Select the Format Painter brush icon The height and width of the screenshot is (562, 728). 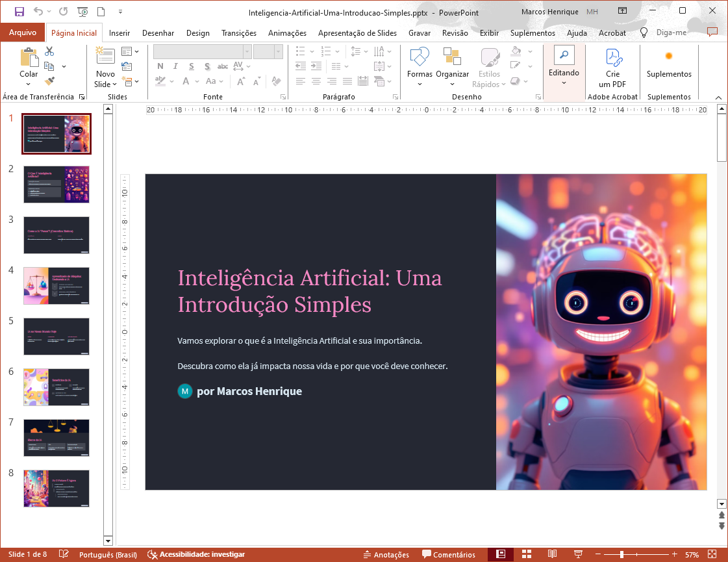pos(49,81)
